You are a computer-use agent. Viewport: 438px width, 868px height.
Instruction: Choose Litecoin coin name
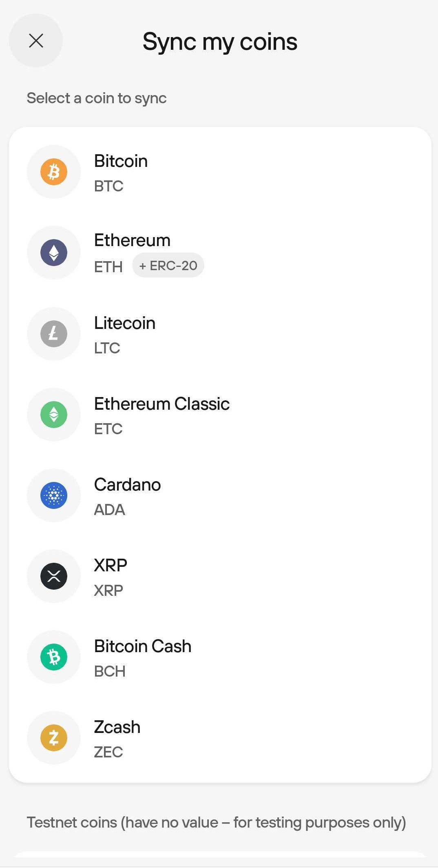pyautogui.click(x=125, y=323)
